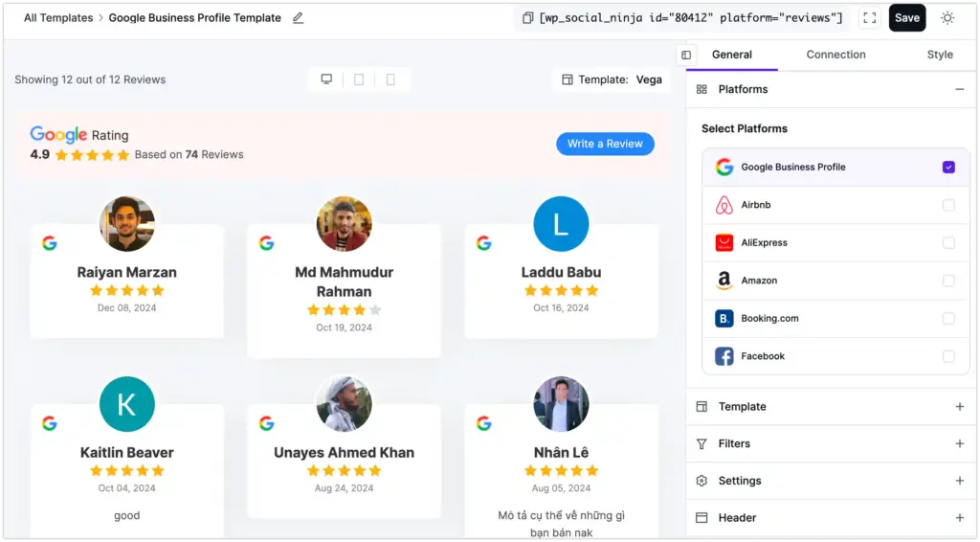Switch to the General tab

[732, 55]
